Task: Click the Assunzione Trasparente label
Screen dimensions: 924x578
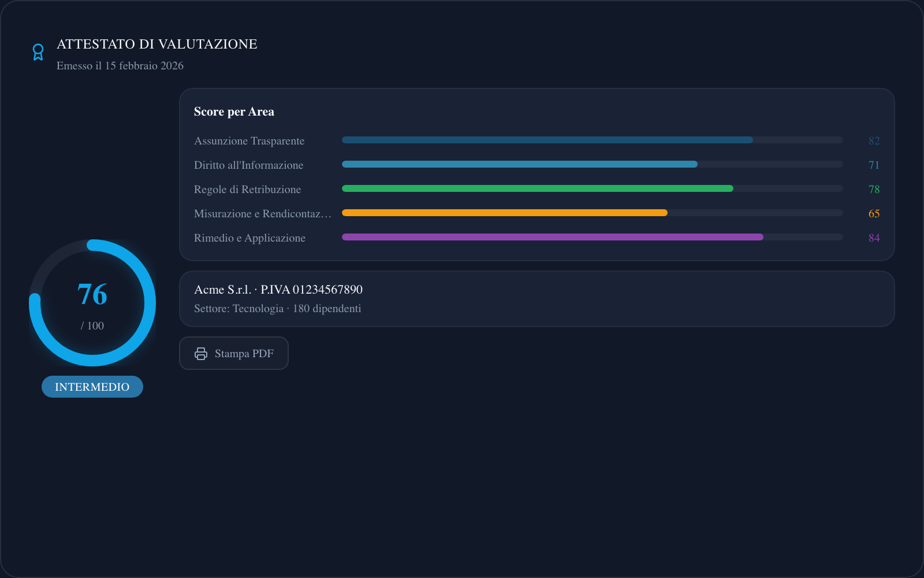Action: click(x=249, y=141)
